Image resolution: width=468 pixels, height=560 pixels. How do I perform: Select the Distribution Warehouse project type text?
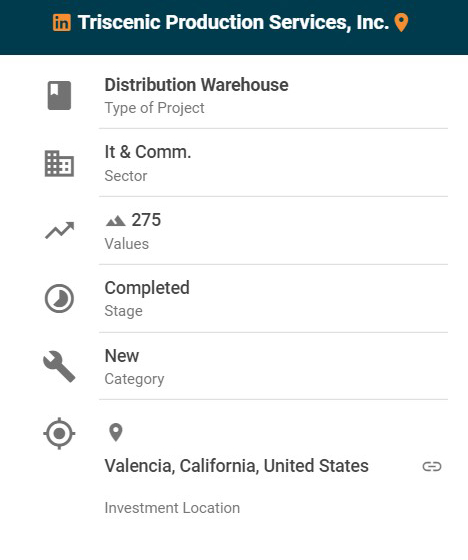(196, 85)
